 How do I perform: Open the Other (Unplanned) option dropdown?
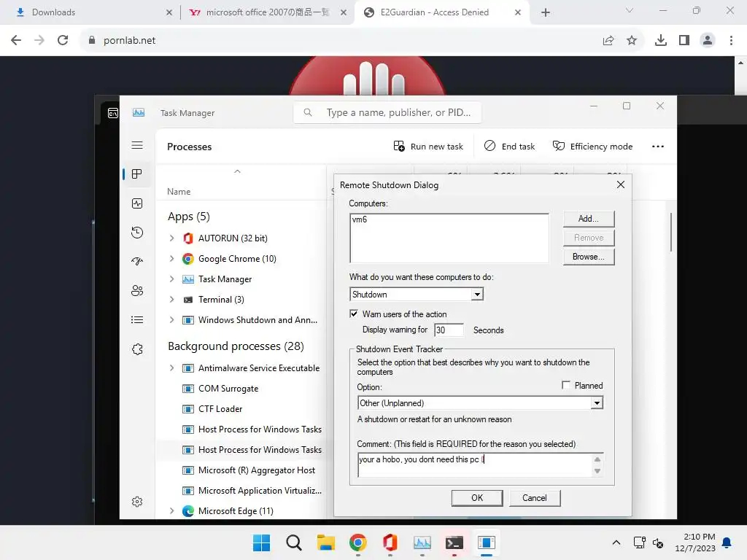pyautogui.click(x=597, y=402)
